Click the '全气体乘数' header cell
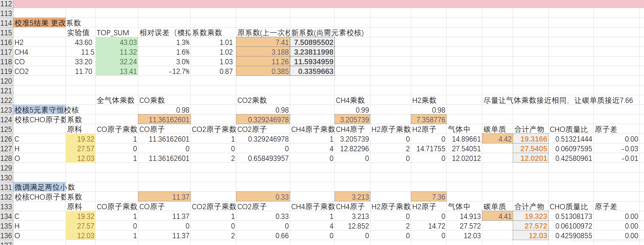The height and width of the screenshot is (245, 644). pos(117,100)
